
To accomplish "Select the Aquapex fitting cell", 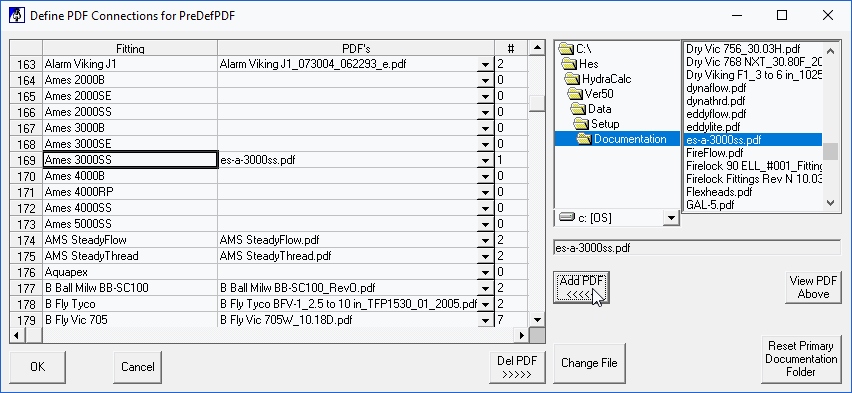I will 130,272.
